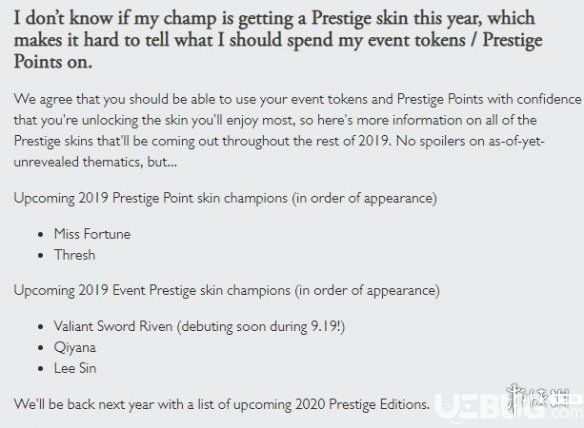Click the 'We'll be back next year' sentence
The image size is (584, 428).
[222, 404]
